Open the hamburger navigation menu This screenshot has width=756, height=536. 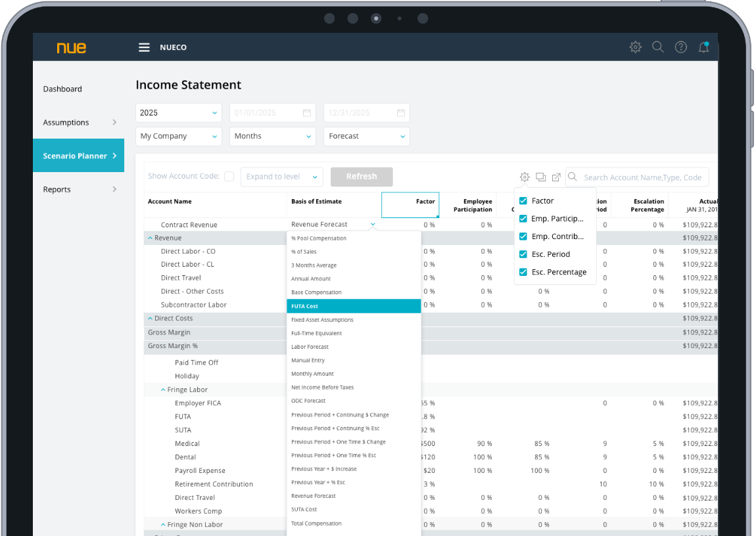click(144, 47)
